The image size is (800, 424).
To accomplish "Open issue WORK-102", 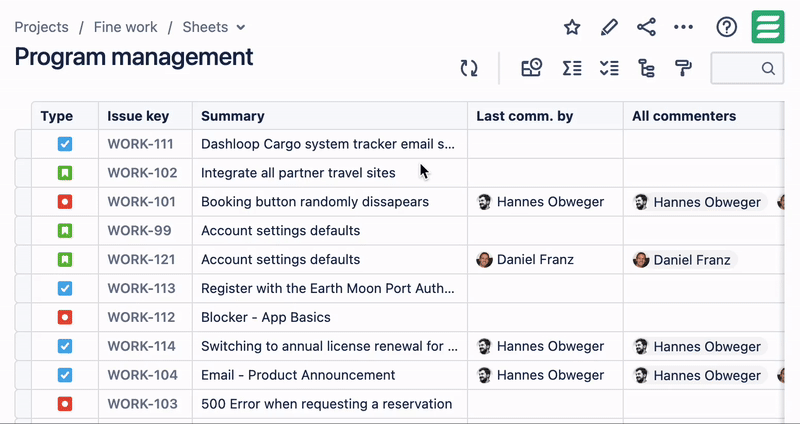I will [142, 173].
